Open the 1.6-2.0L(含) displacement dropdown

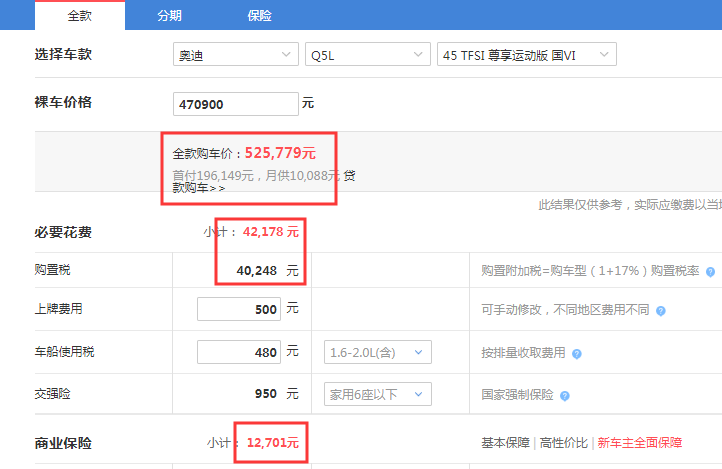(378, 352)
